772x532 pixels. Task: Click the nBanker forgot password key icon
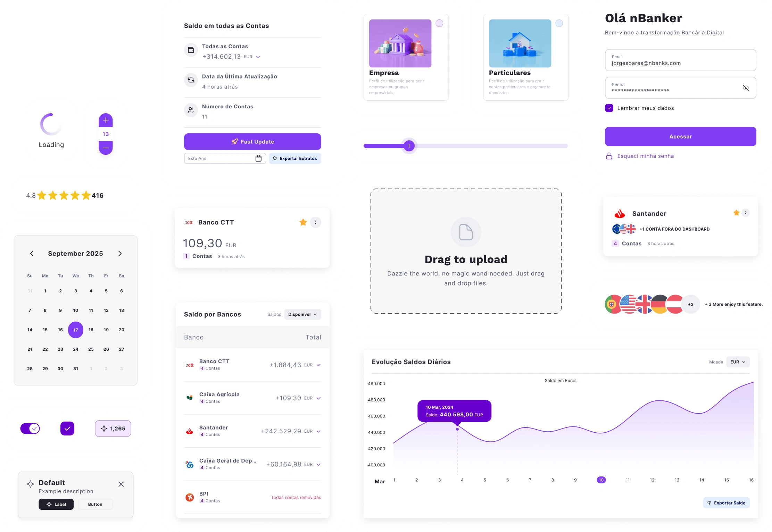pos(609,156)
